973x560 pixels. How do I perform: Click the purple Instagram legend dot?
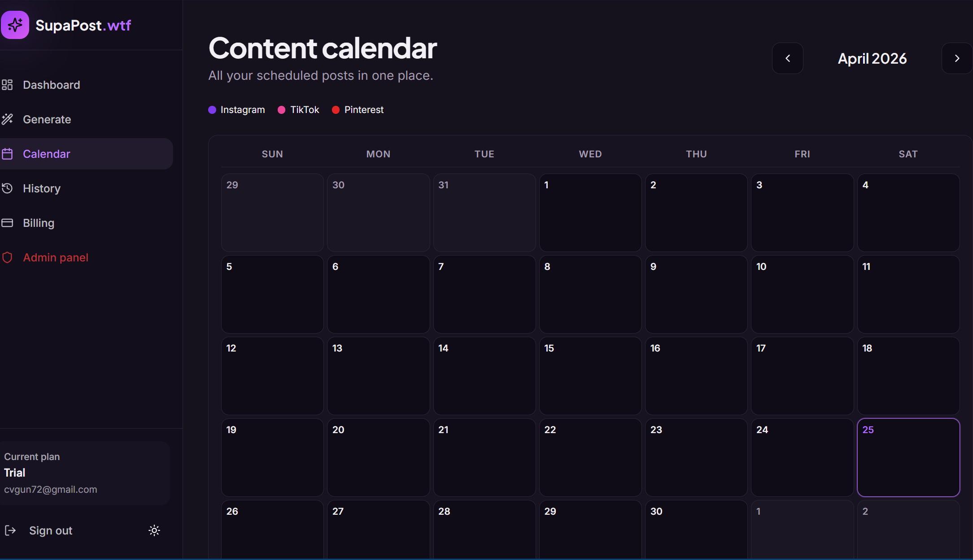coord(212,110)
